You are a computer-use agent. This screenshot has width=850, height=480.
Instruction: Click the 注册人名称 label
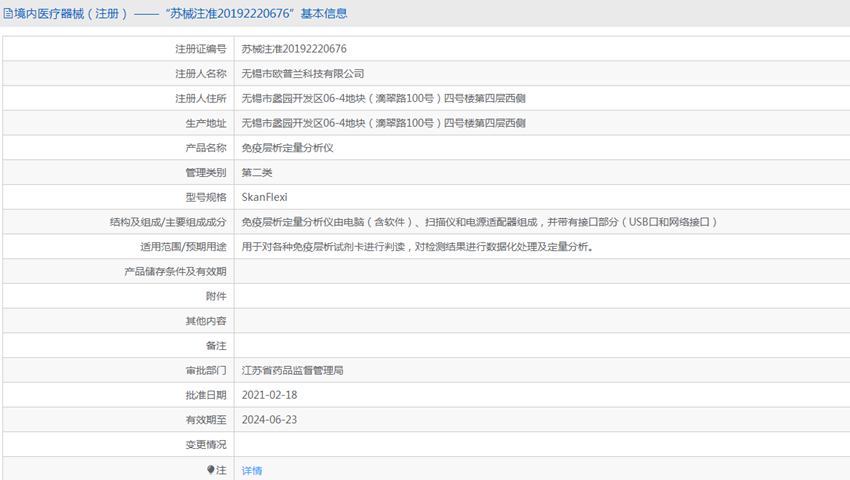(x=201, y=74)
